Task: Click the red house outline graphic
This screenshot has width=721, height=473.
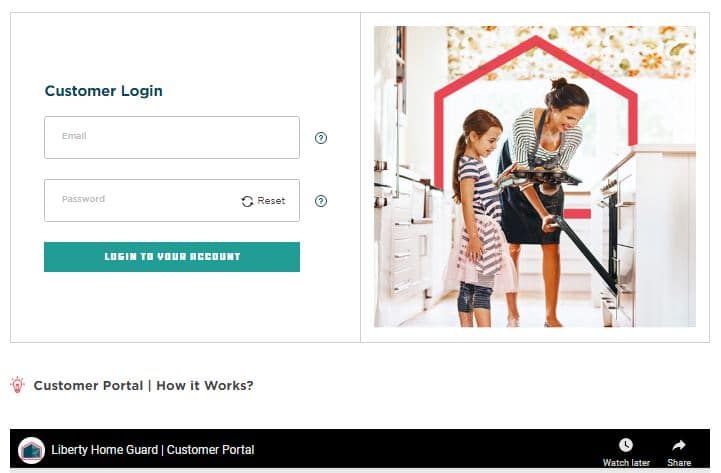Action: tap(535, 124)
